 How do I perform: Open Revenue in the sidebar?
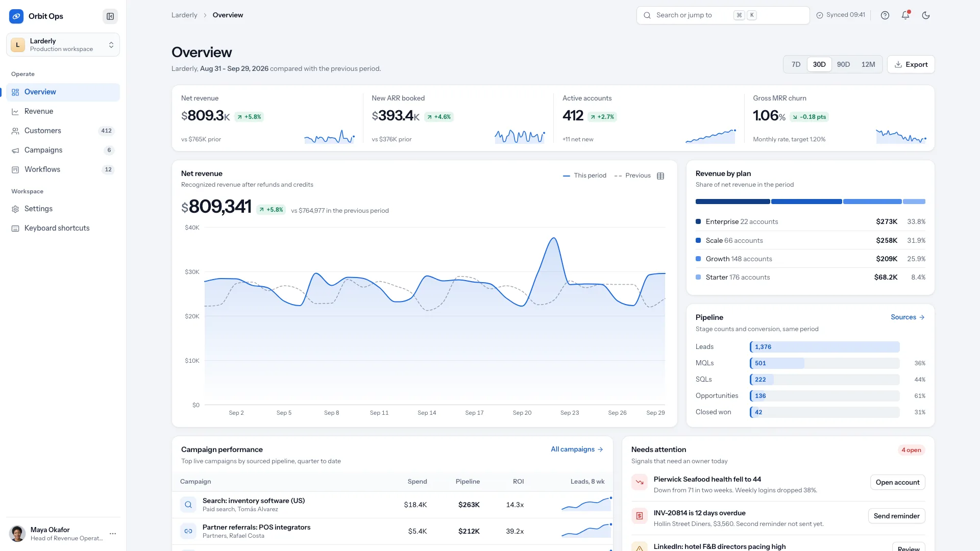63,112
